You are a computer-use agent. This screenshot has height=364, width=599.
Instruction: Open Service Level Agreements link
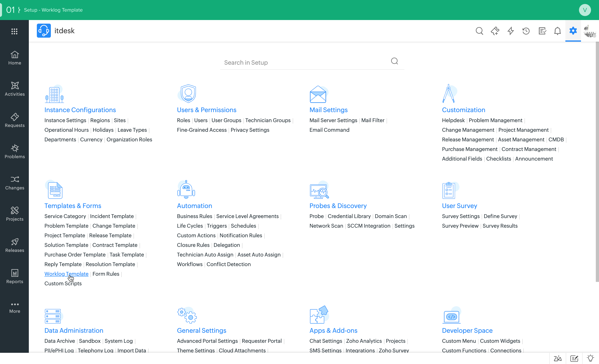click(x=247, y=216)
